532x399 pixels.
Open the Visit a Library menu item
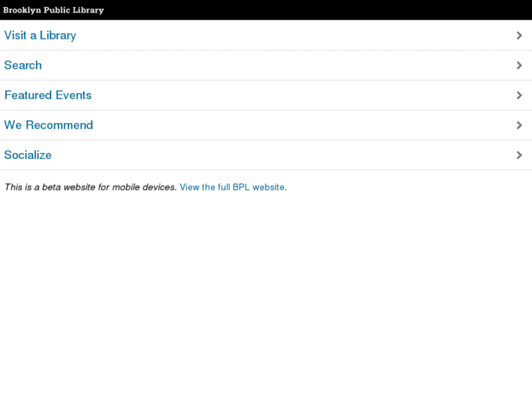(x=266, y=35)
